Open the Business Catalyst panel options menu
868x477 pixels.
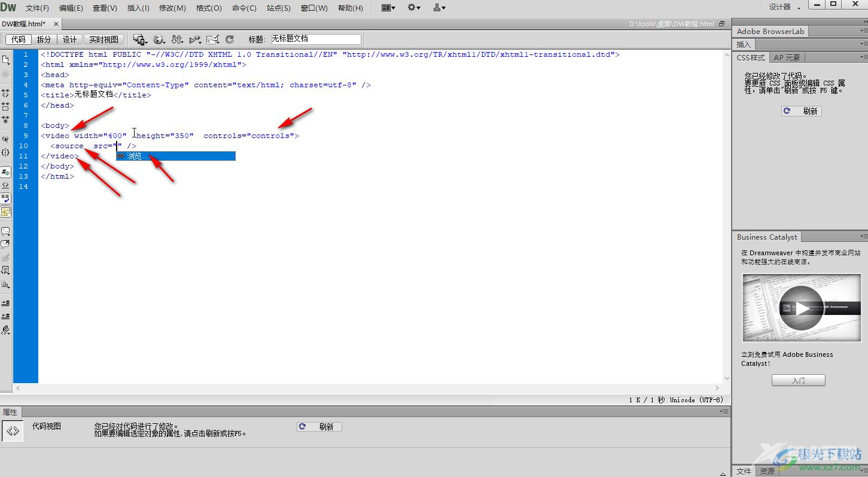pos(863,237)
